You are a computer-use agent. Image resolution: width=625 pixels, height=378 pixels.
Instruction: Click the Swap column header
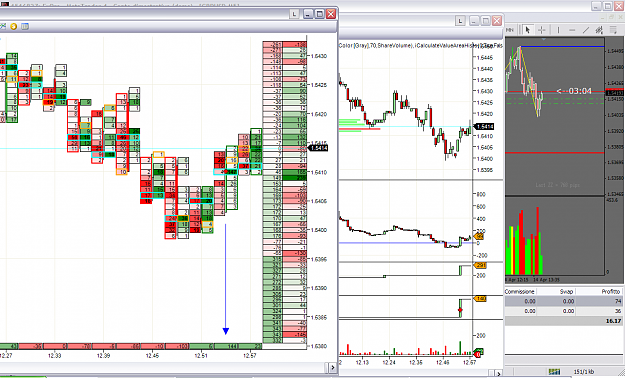566,291
